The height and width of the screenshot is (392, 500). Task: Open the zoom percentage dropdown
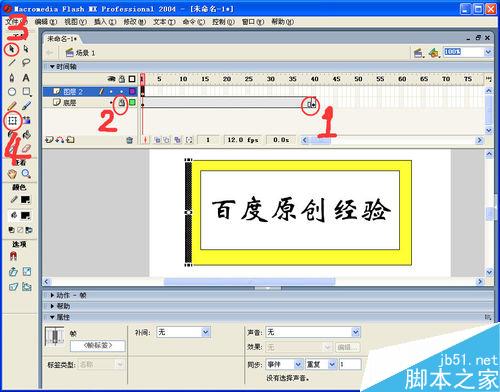pyautogui.click(x=488, y=52)
